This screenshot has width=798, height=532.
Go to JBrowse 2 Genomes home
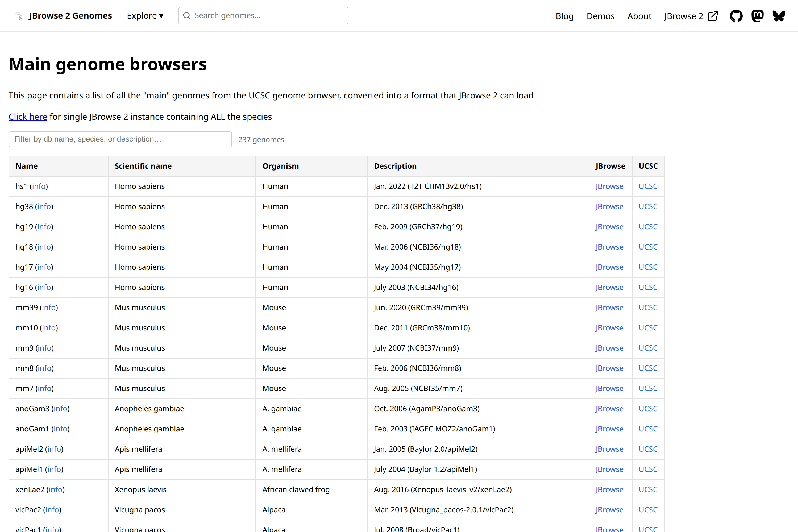click(70, 16)
